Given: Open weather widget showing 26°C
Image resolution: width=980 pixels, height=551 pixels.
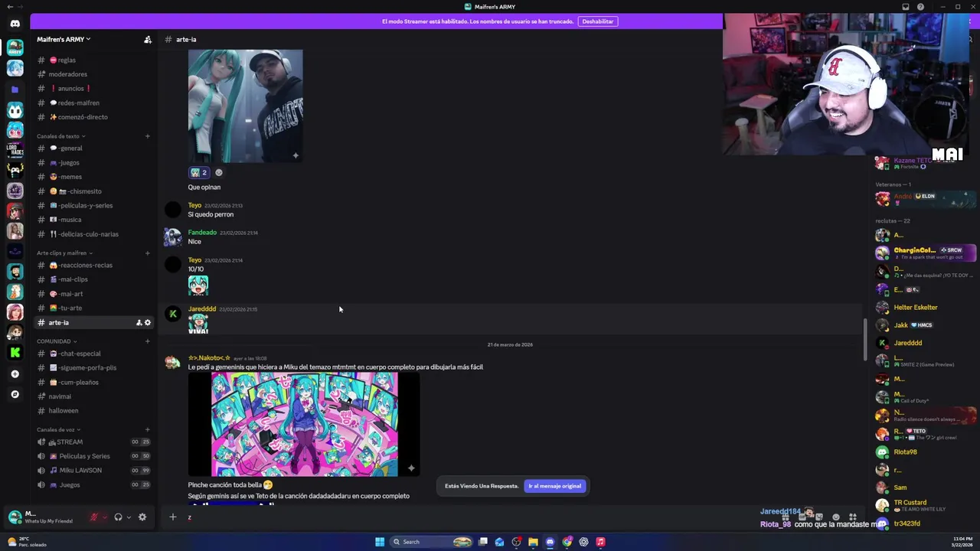Looking at the screenshot, I should [x=27, y=542].
